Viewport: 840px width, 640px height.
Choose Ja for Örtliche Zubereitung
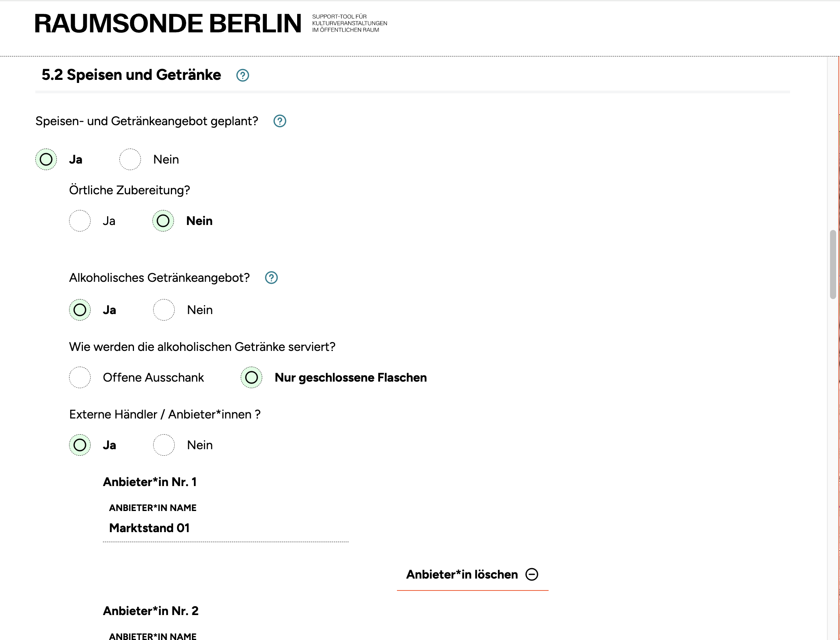[x=80, y=221]
